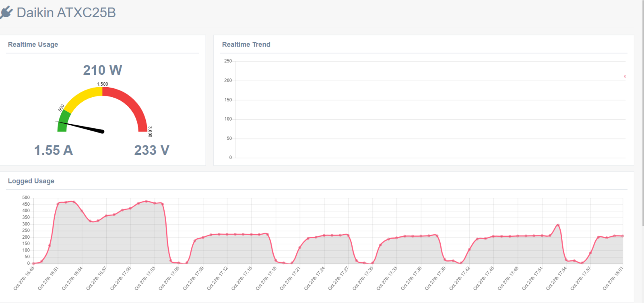
Task: Click the Oct 27th 17:12 time label
Action: pyautogui.click(x=218, y=278)
